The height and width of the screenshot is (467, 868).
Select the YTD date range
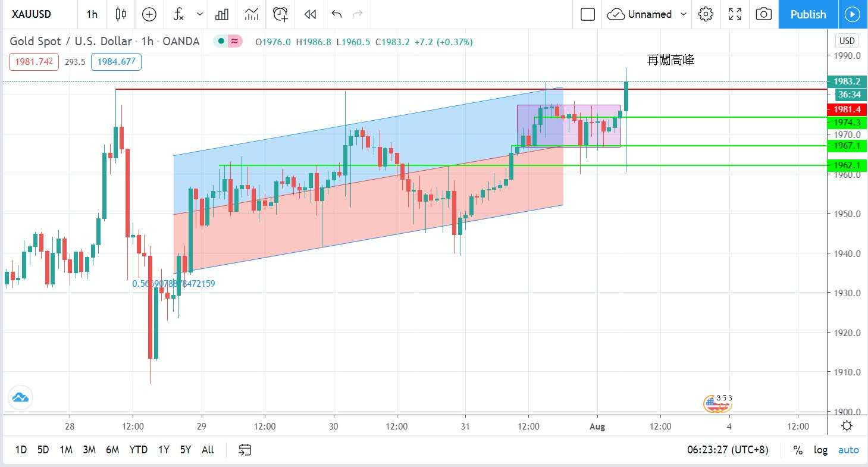[138, 450]
